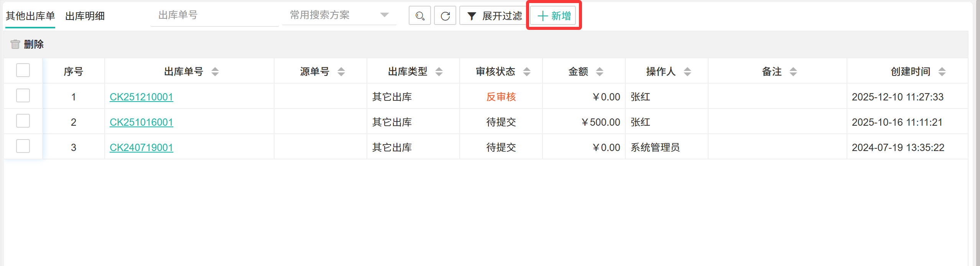Click the funnel filter icon
Image resolution: width=980 pixels, height=266 pixels.
(x=472, y=16)
